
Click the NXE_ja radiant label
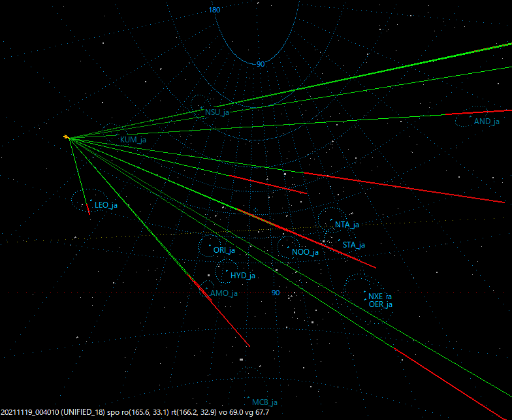click(x=380, y=297)
